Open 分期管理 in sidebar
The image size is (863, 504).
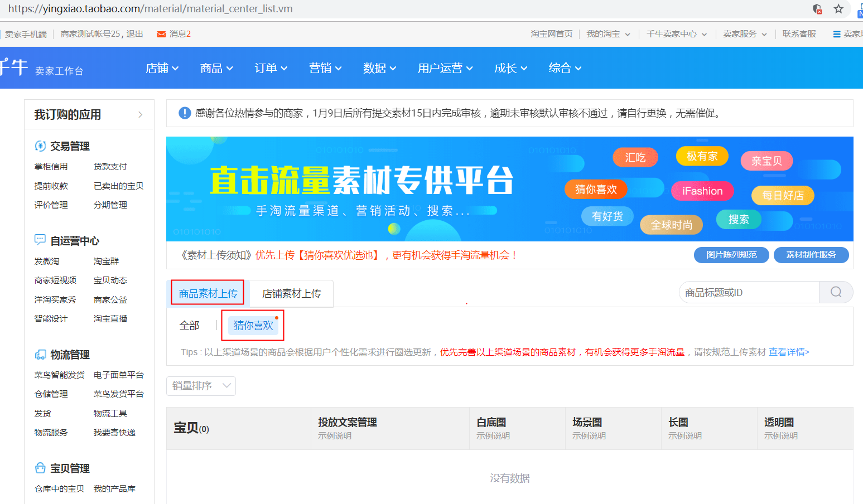(x=110, y=205)
